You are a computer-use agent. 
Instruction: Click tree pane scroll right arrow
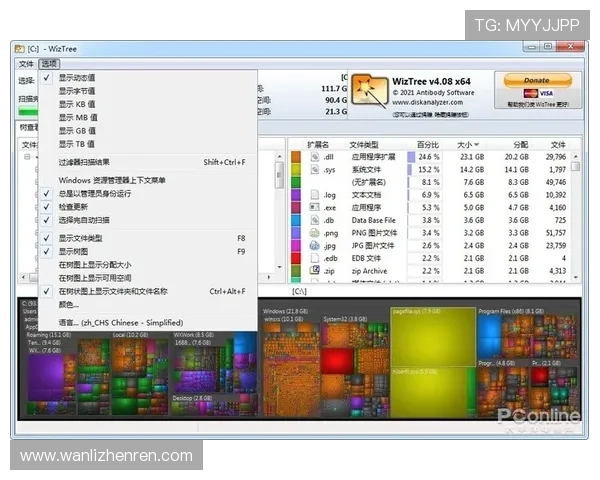[x=269, y=277]
